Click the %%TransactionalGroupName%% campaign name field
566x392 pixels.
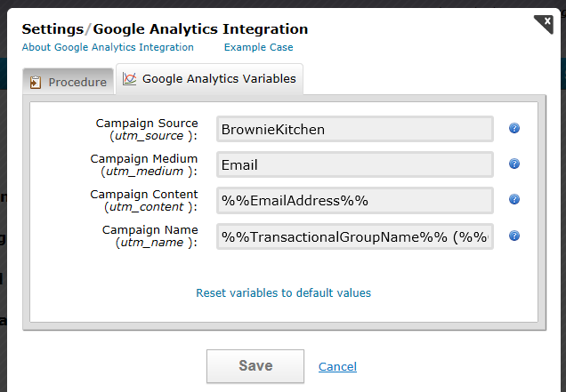(x=354, y=236)
